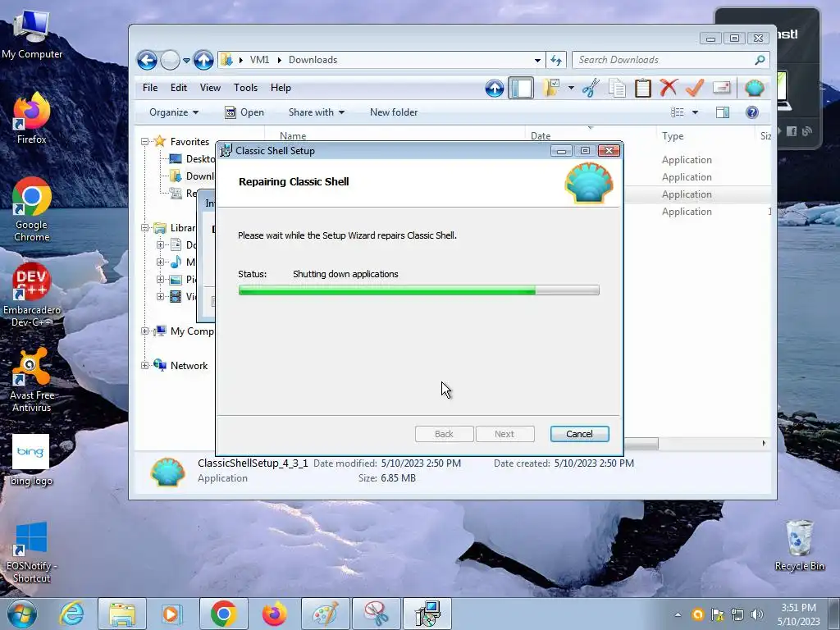Image resolution: width=840 pixels, height=630 pixels.
Task: Click the Cut scissors toolbar icon
Action: (x=591, y=88)
